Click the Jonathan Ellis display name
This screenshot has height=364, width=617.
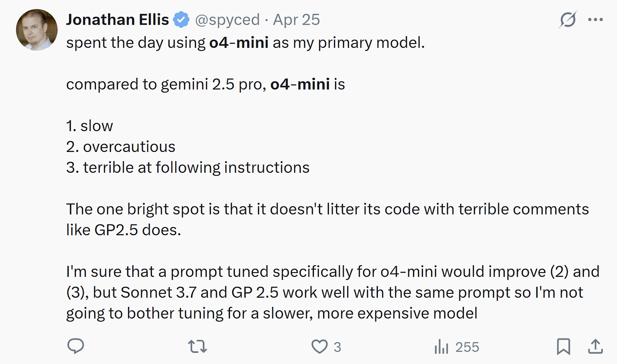[x=117, y=20]
